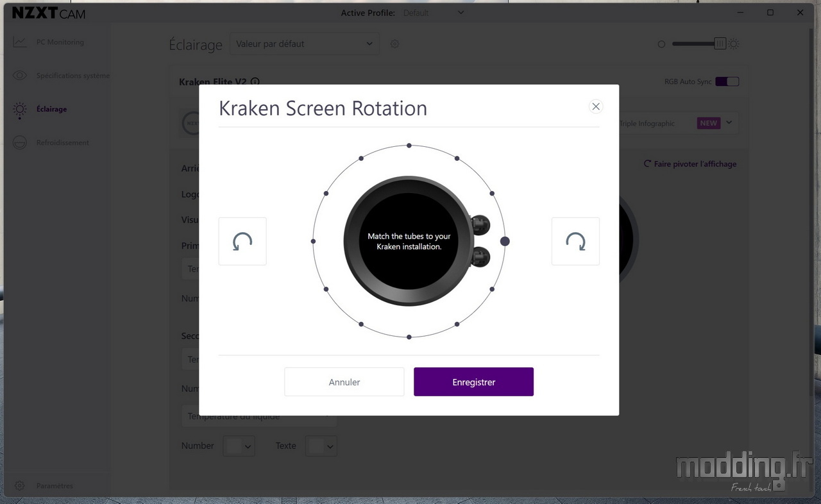Open the Number color dropdown
The height and width of the screenshot is (504, 821).
(239, 446)
